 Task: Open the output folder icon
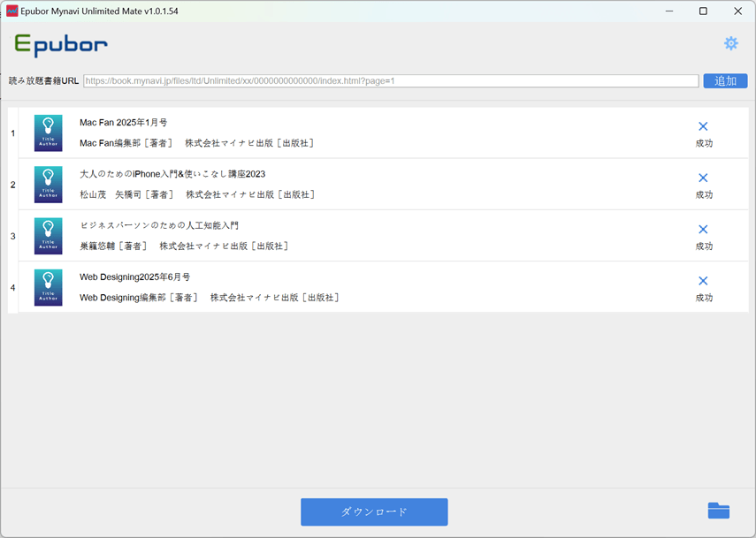(x=718, y=510)
